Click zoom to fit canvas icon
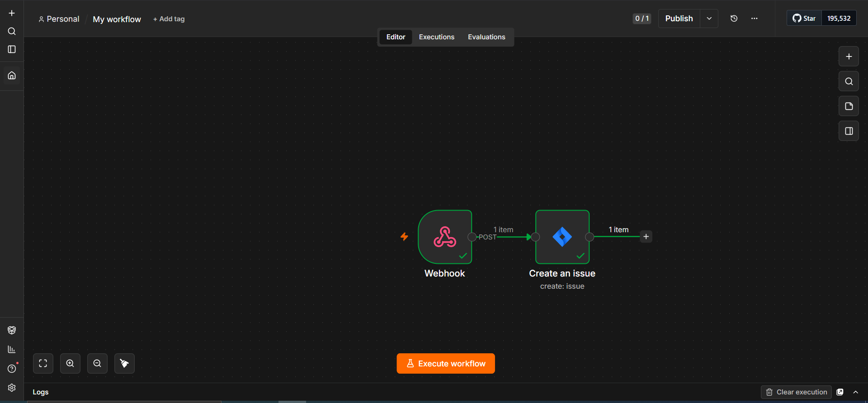 [x=43, y=363]
